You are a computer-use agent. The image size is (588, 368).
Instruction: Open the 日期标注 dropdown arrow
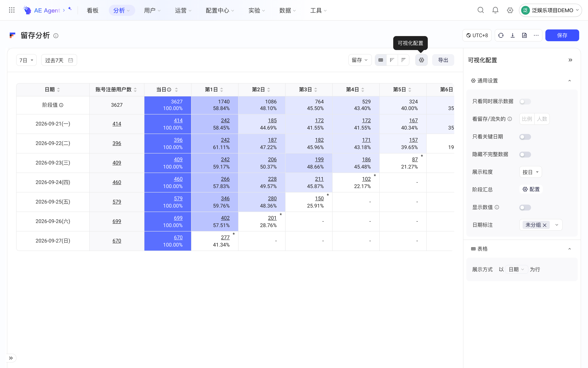(x=557, y=225)
